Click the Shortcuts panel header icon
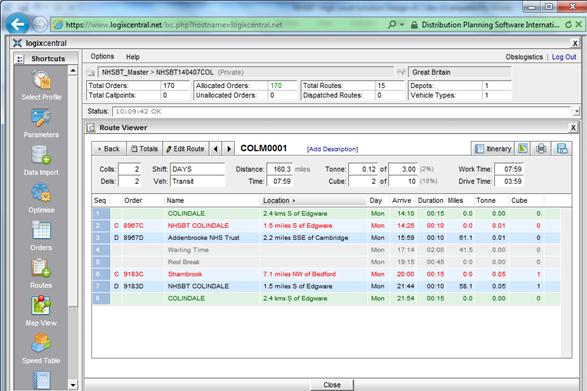The height and width of the screenshot is (391, 587). [20, 59]
